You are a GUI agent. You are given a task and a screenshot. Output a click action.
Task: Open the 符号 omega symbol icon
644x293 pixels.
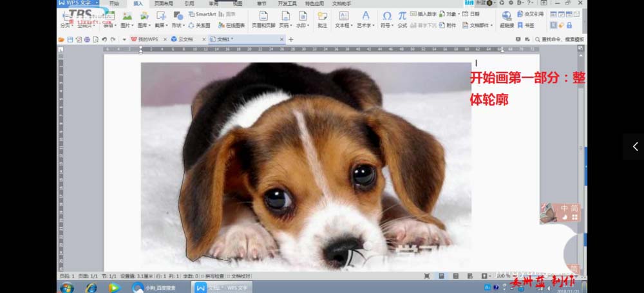tap(387, 16)
